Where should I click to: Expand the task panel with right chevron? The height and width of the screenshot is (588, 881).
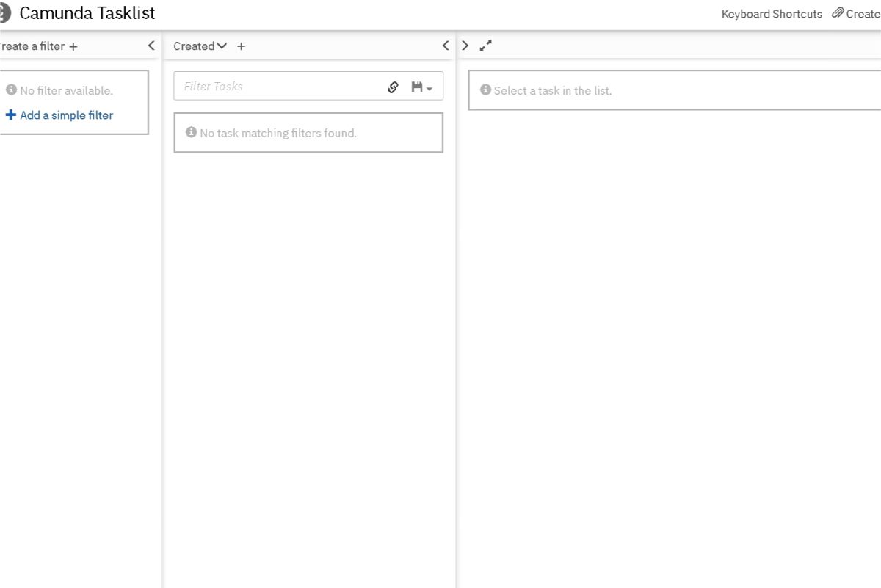[465, 46]
